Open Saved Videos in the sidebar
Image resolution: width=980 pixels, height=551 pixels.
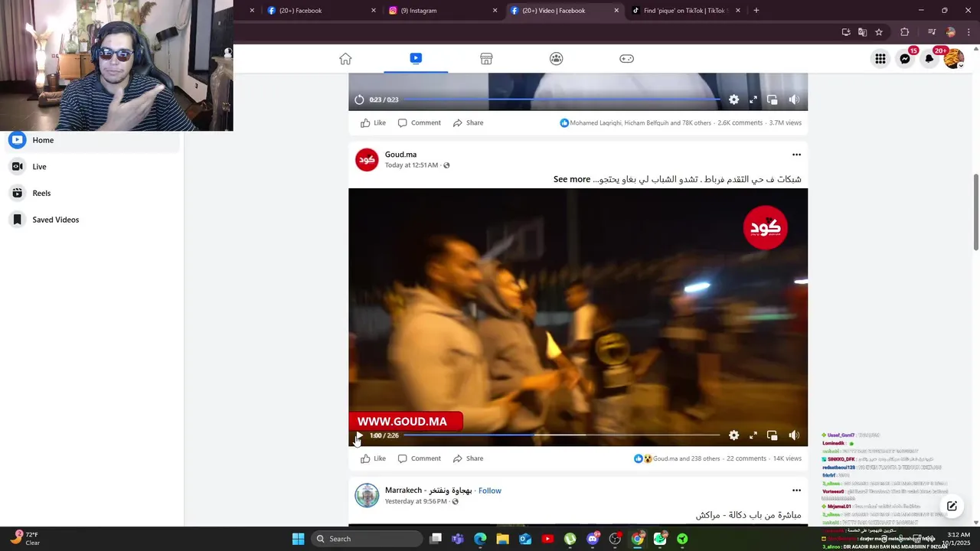pyautogui.click(x=92, y=220)
